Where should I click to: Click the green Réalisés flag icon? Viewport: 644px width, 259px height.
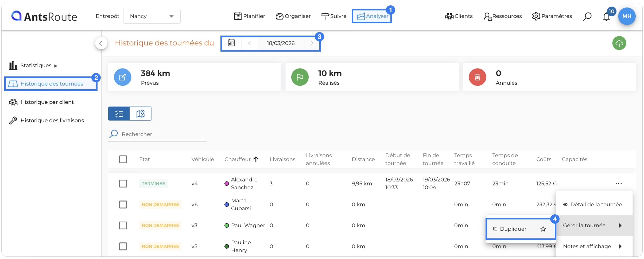(x=300, y=77)
